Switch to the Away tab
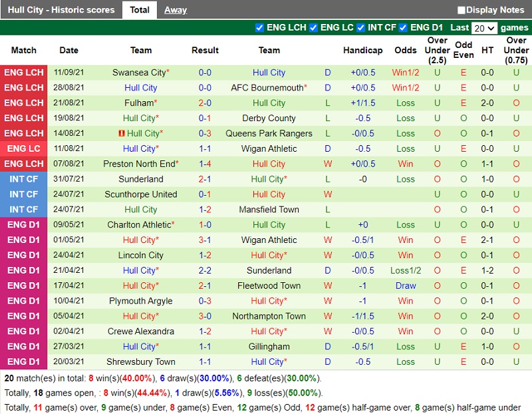Image resolution: width=532 pixels, height=414 pixels. (176, 10)
